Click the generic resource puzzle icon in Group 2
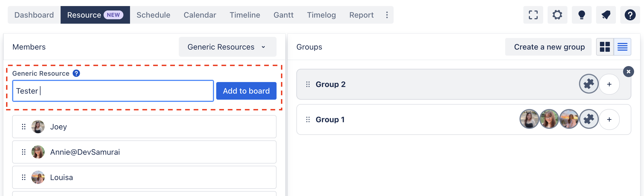Screen dimensions: 644x196 (589, 84)
